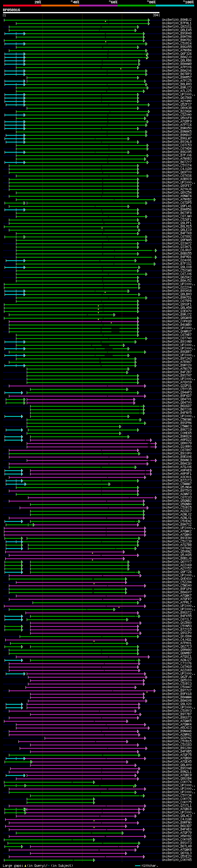Select the UniRef100_Q6YUL3 row label
Screen dimensions: 197x868
click(177, 853)
